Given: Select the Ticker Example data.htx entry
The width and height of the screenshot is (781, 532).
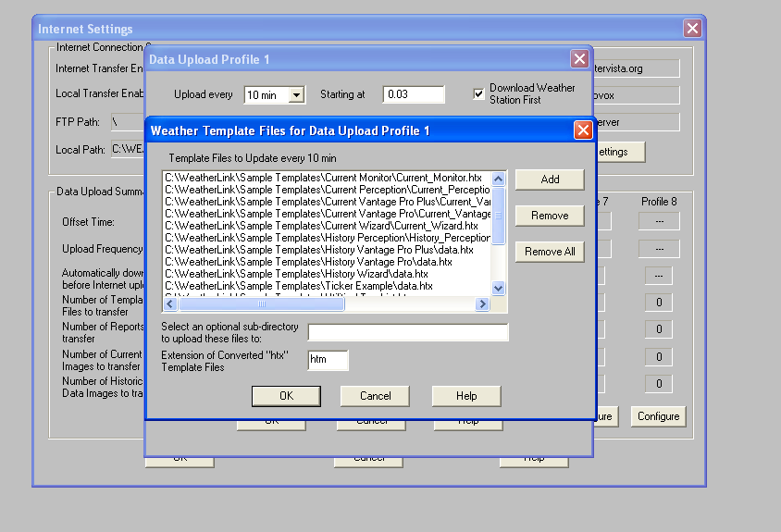Looking at the screenshot, I should (298, 286).
